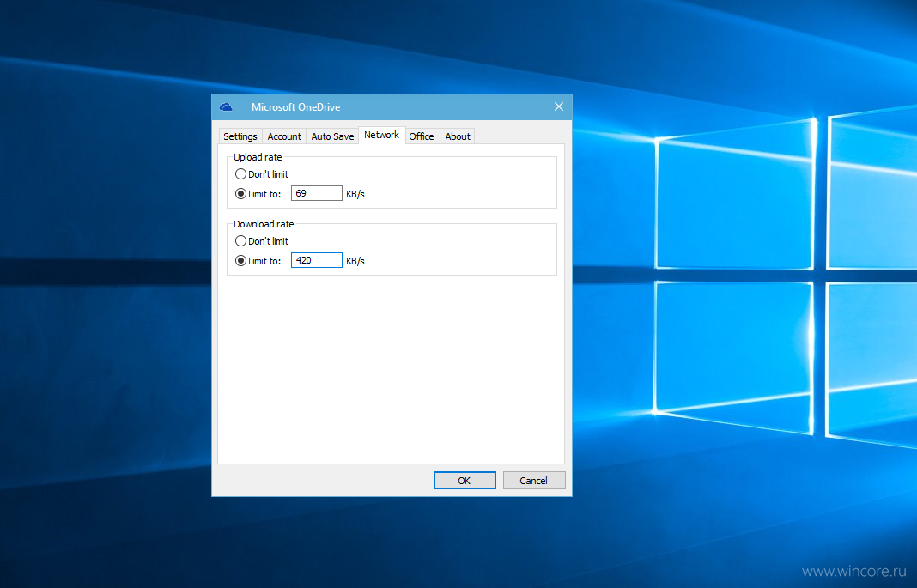Click the Microsoft OneDrive title text
917x588 pixels.
(x=296, y=107)
